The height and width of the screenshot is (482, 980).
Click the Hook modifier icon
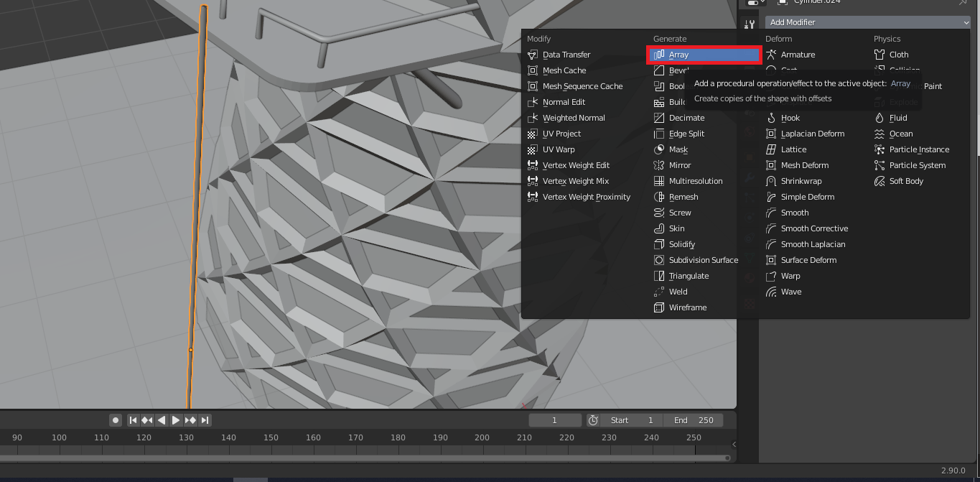point(771,118)
